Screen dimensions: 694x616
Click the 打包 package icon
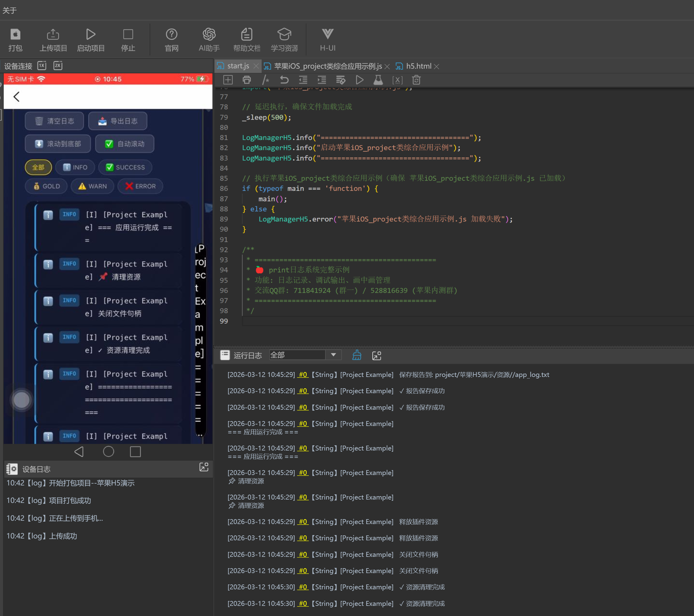(x=15, y=35)
